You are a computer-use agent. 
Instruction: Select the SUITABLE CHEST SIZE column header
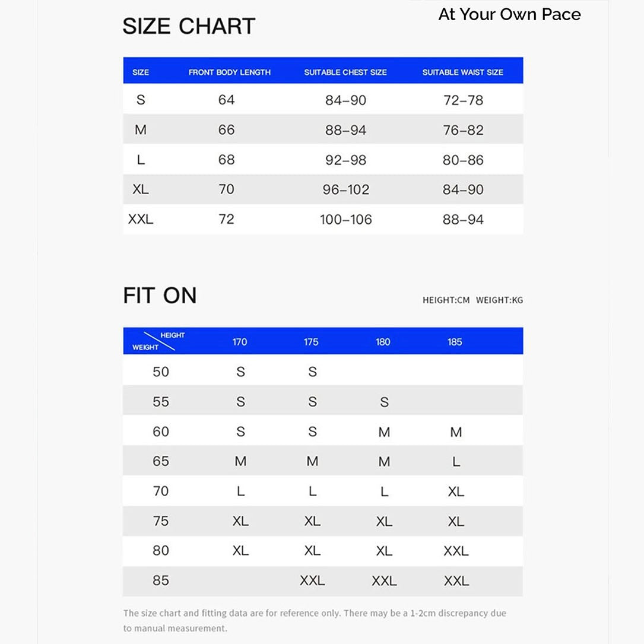[x=345, y=72]
